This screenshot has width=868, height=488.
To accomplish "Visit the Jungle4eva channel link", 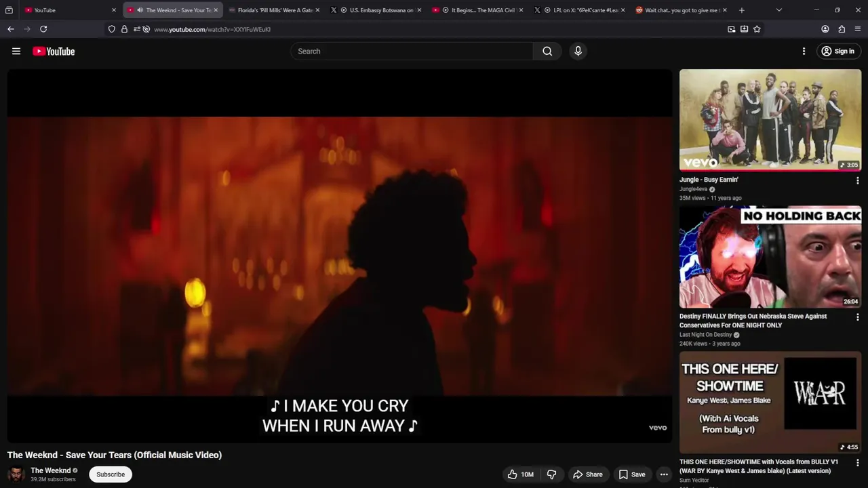I will 693,189.
